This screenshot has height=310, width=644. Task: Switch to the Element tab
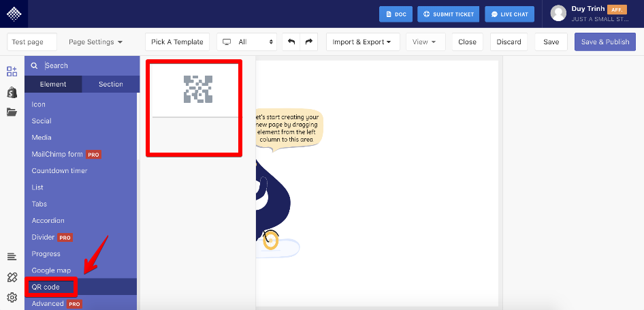click(x=53, y=84)
